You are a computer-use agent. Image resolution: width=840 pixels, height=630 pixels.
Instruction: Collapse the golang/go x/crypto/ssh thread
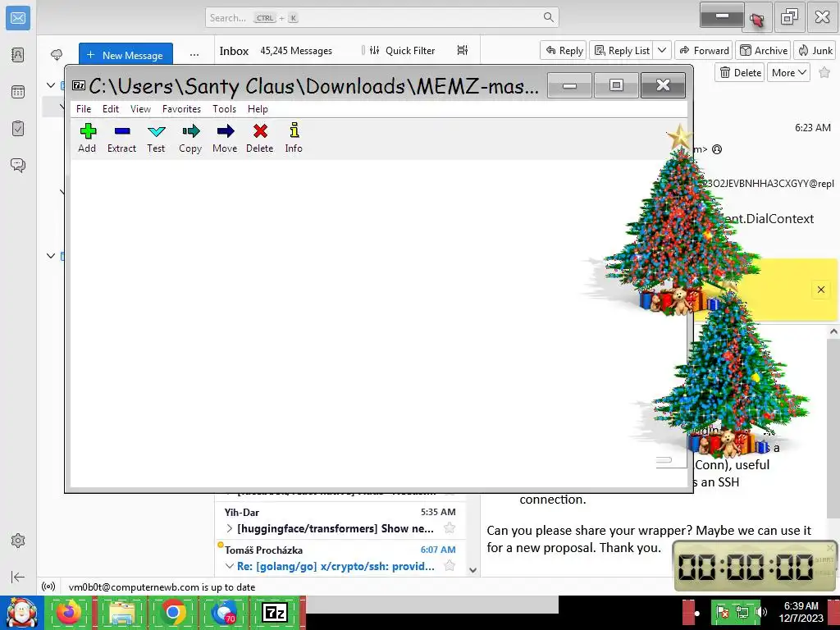point(230,566)
